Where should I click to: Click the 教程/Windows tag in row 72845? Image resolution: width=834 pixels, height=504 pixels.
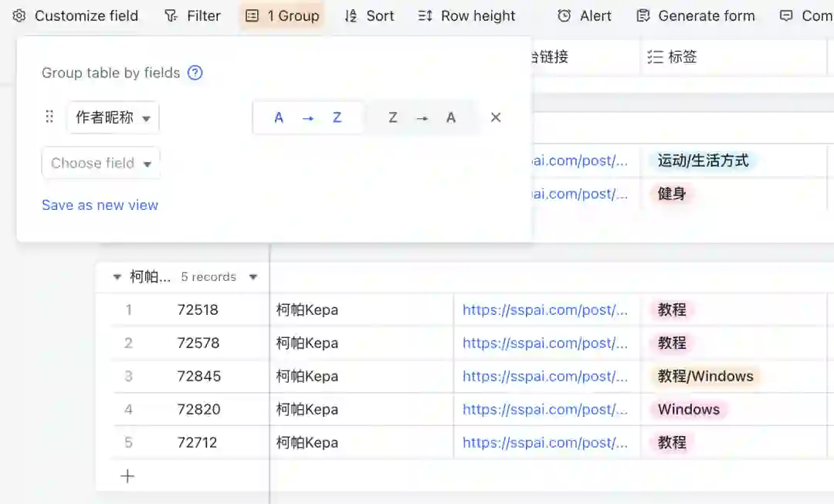(705, 376)
